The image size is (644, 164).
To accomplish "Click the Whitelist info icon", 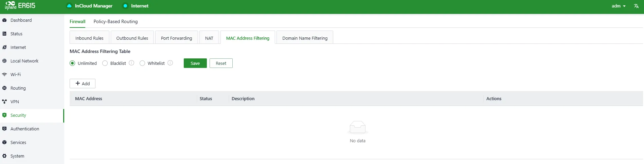I will click(170, 63).
